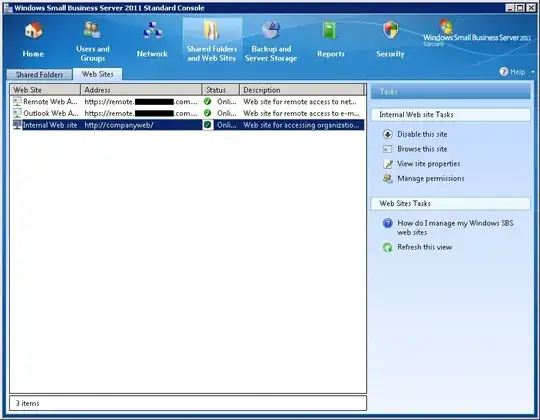Click the Manage permissions icon
This screenshot has width=540, height=420.
point(388,178)
